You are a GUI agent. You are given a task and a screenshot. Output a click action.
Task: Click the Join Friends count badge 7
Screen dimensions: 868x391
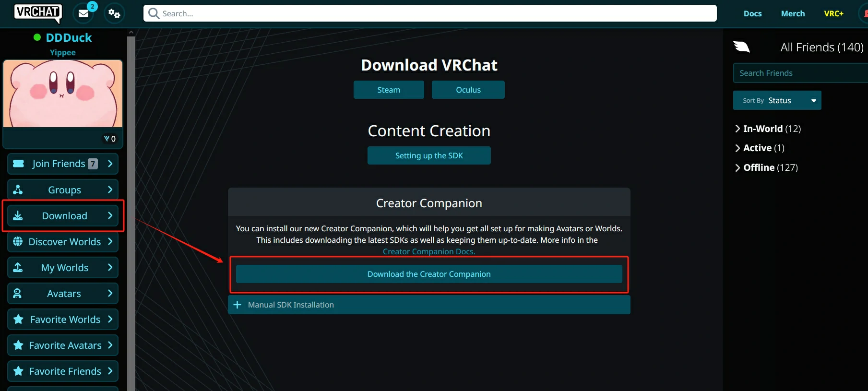coord(93,164)
